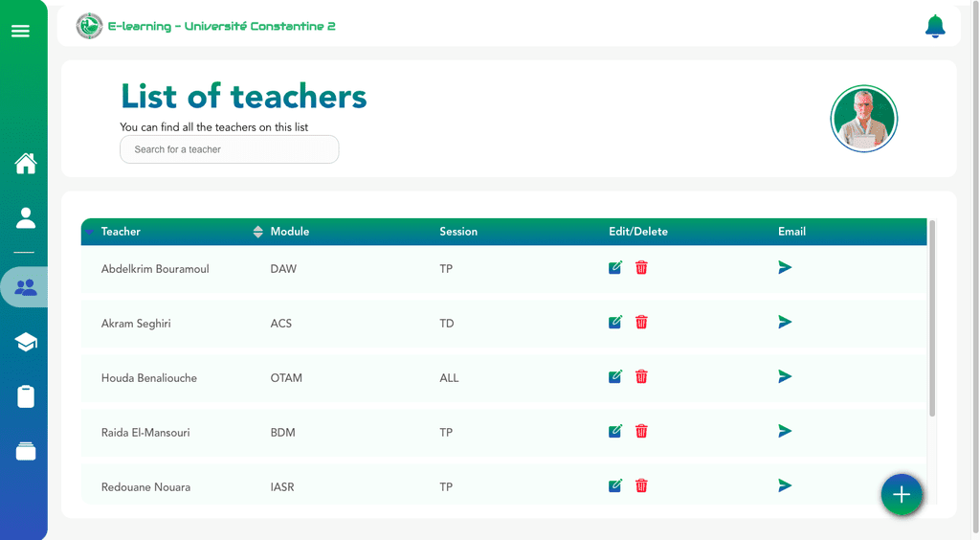Click the IASR module cell

[282, 487]
